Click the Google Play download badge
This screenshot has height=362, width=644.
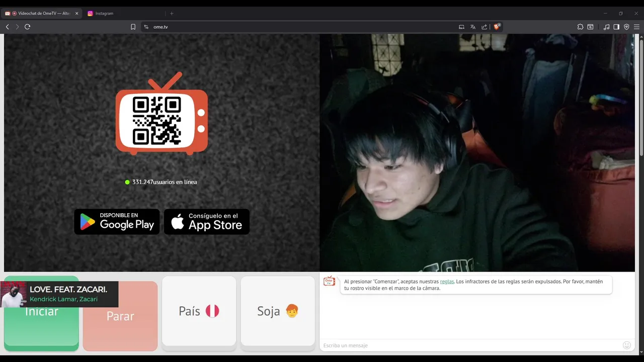(117, 222)
